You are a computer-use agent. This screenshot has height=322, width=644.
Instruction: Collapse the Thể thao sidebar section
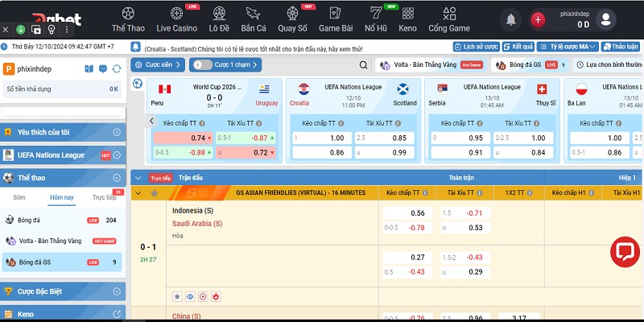coord(117,178)
